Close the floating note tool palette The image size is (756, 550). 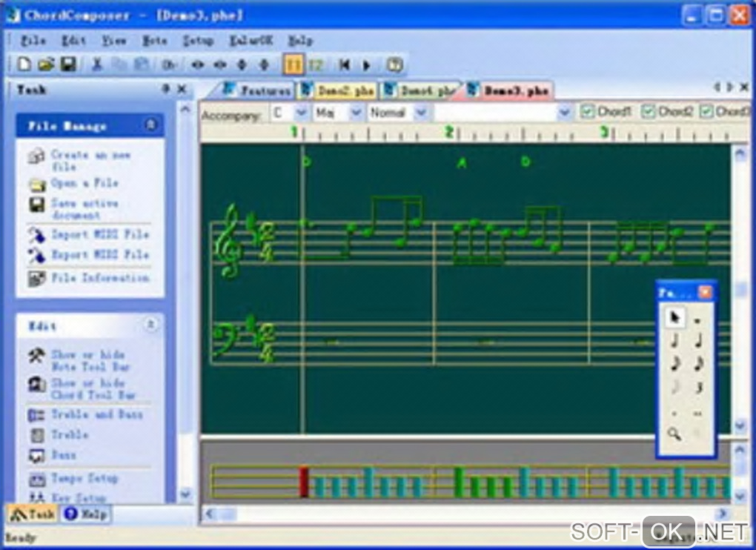[x=705, y=292]
